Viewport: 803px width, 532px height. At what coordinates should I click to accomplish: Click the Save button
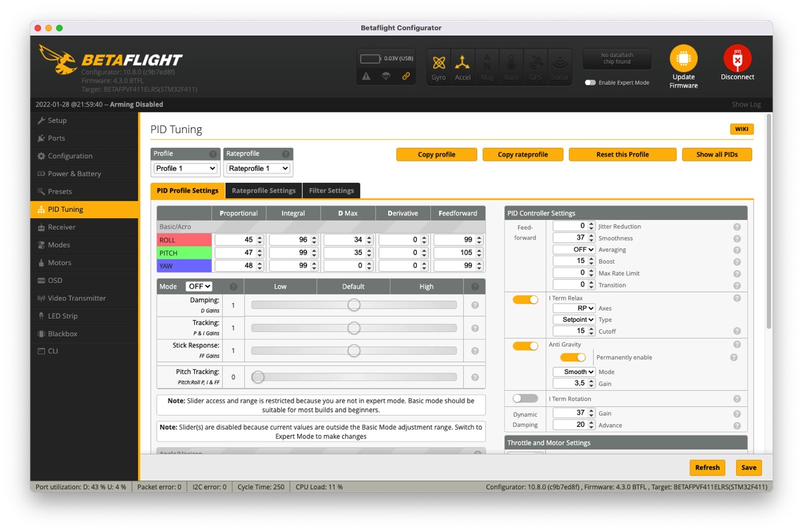point(749,468)
